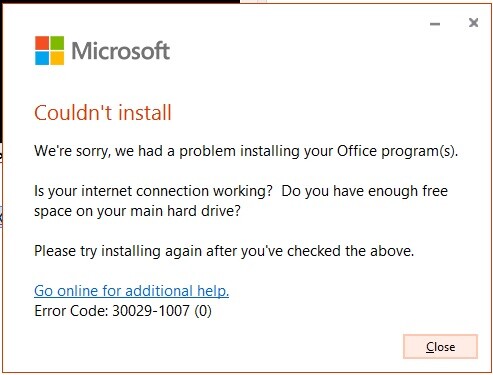
Task: Click the yellow square of Microsoft logo
Action: click(57, 58)
